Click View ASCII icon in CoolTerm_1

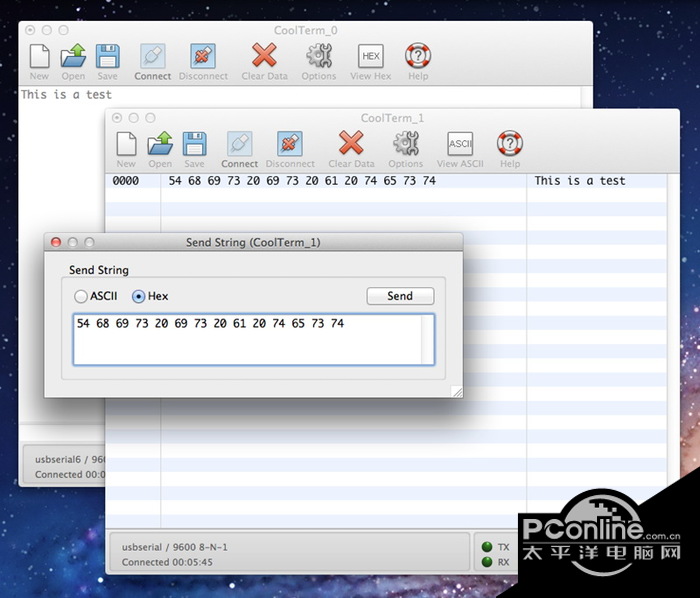(x=460, y=143)
